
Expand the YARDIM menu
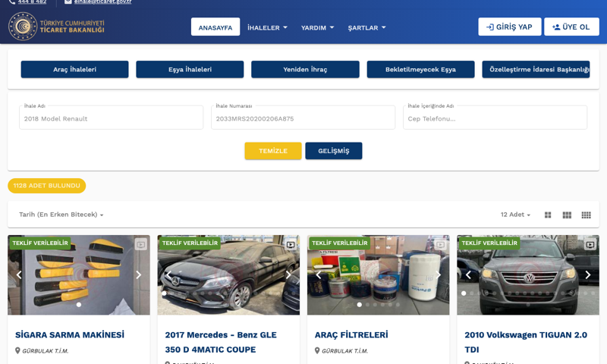(317, 27)
